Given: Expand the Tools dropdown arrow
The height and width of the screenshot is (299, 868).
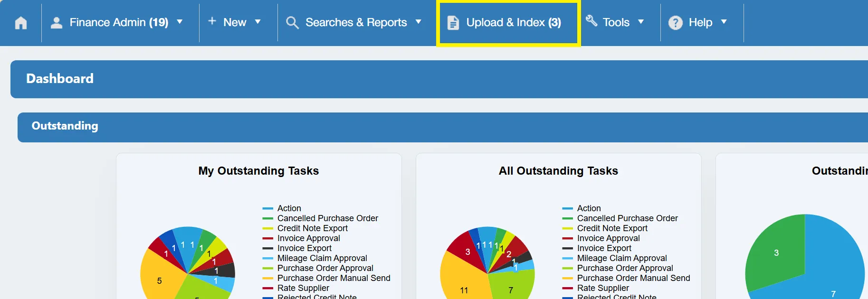Looking at the screenshot, I should (x=640, y=22).
